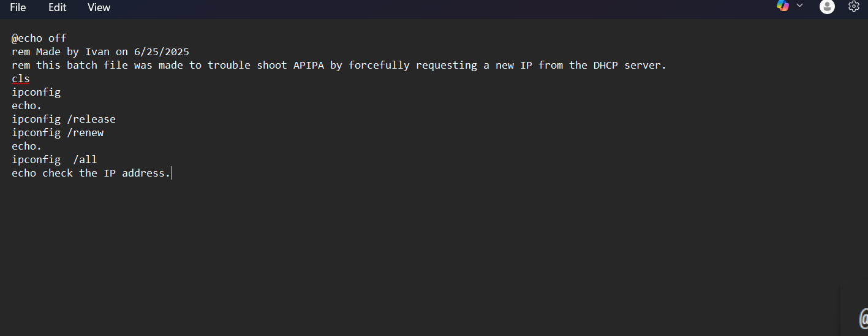Click the name "Ivan" in the comment

97,52
